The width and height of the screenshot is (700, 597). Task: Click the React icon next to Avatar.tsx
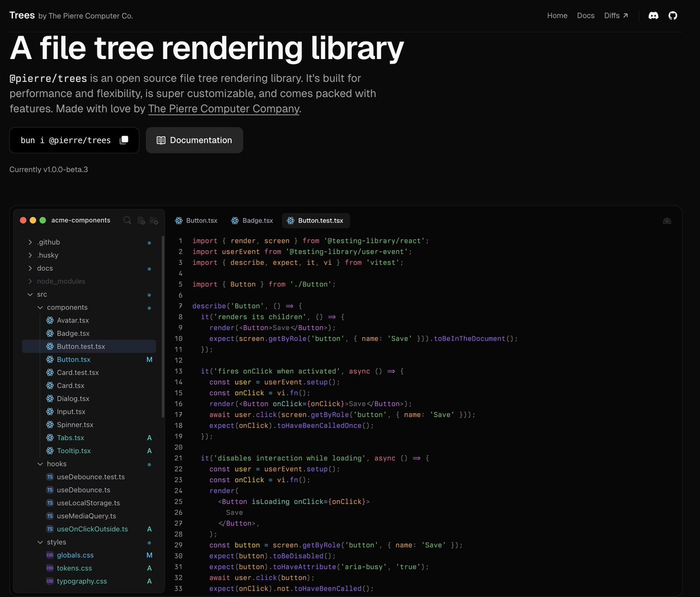point(50,320)
